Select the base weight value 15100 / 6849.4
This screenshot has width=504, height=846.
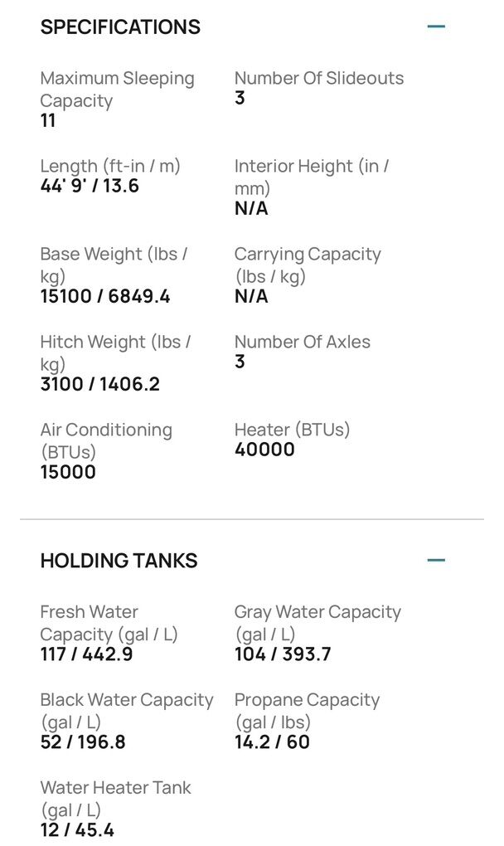tap(105, 296)
